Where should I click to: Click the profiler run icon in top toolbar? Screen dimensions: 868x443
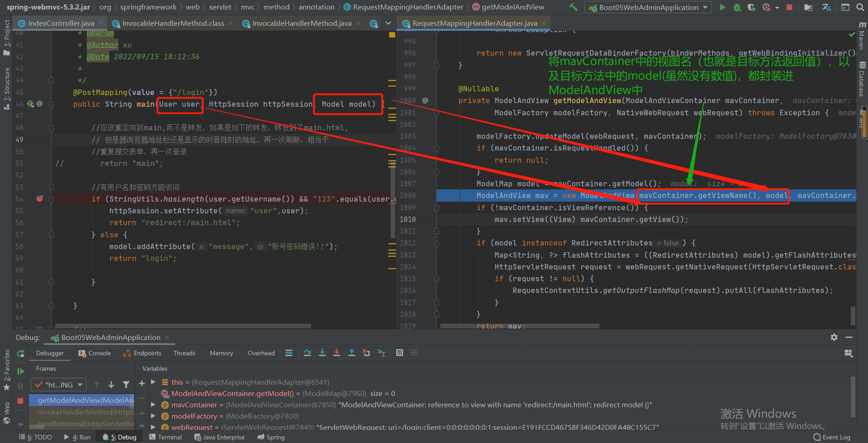(x=766, y=7)
